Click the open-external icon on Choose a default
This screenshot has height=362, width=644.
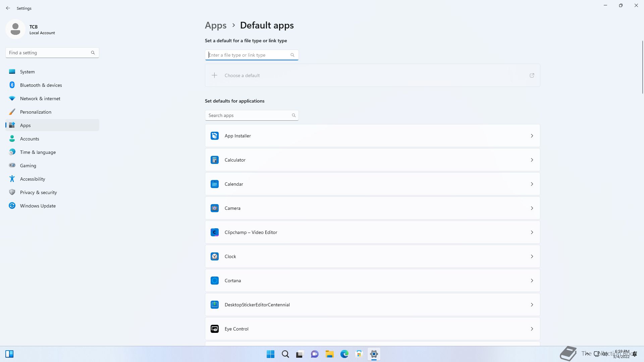(532, 75)
